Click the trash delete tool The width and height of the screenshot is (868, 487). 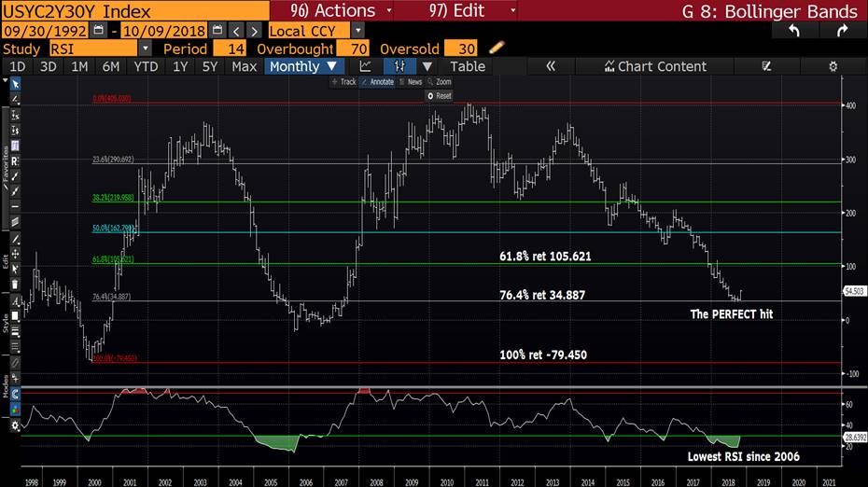15,285
